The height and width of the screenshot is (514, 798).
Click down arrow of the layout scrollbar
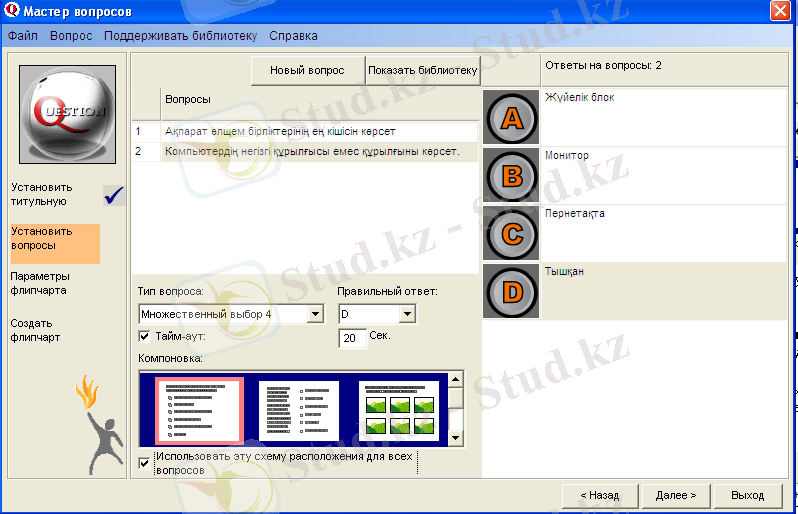tap(456, 439)
